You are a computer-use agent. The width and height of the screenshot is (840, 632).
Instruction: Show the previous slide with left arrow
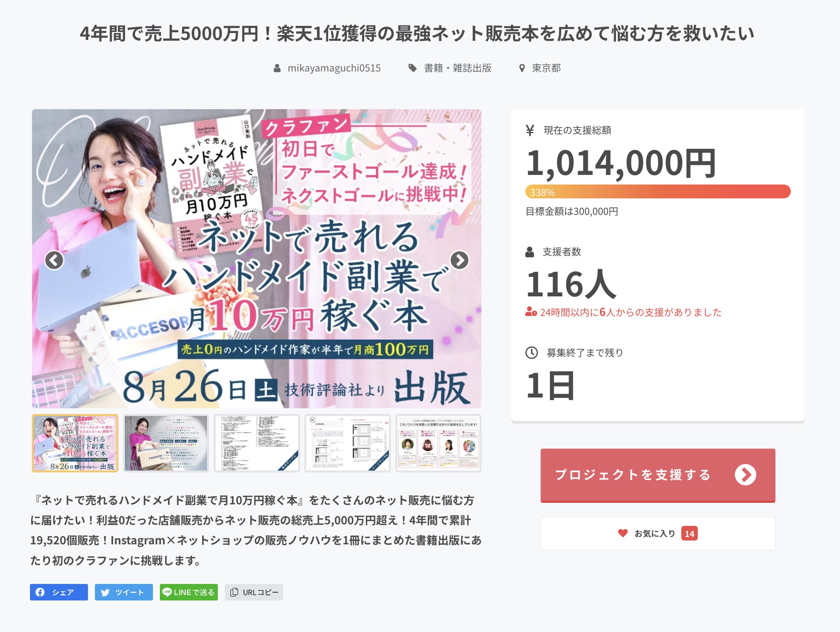click(x=54, y=260)
